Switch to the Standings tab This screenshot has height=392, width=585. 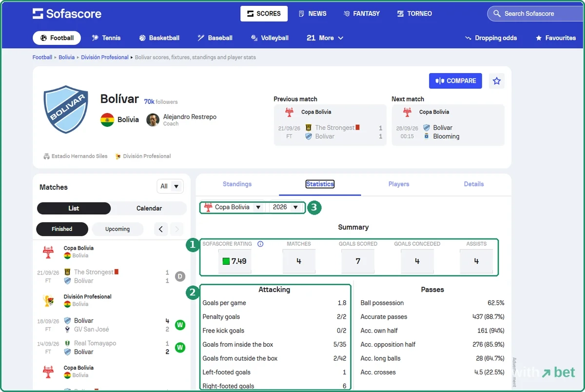tap(237, 184)
